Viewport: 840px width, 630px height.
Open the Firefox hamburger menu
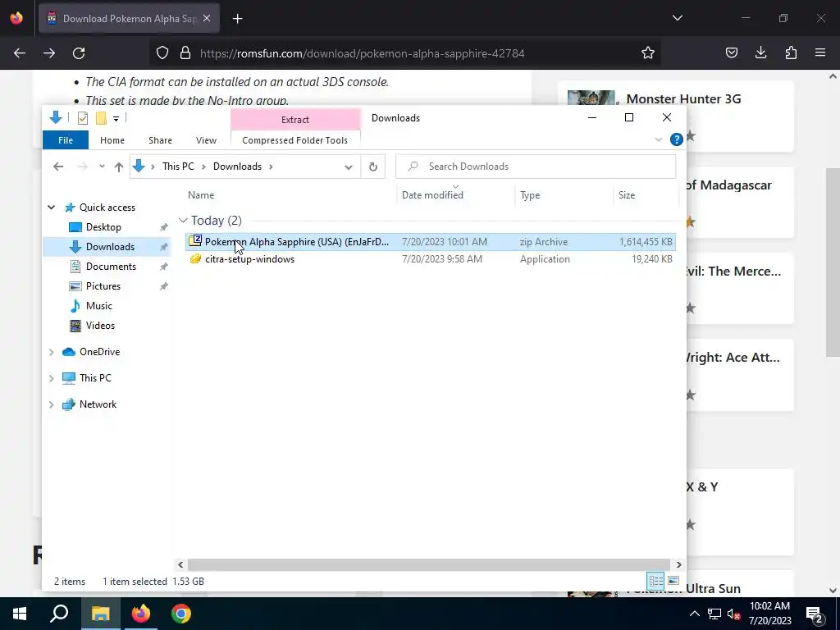pos(820,52)
